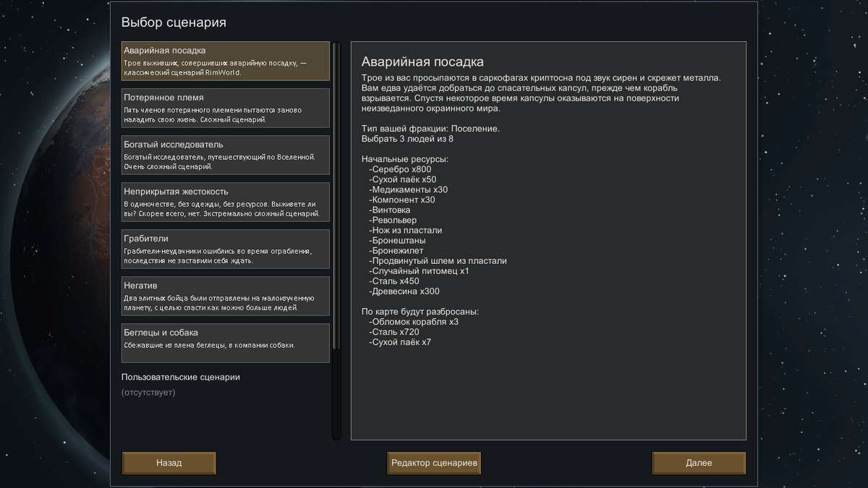Select the Грабители scenario
The image size is (868, 488).
click(x=226, y=249)
